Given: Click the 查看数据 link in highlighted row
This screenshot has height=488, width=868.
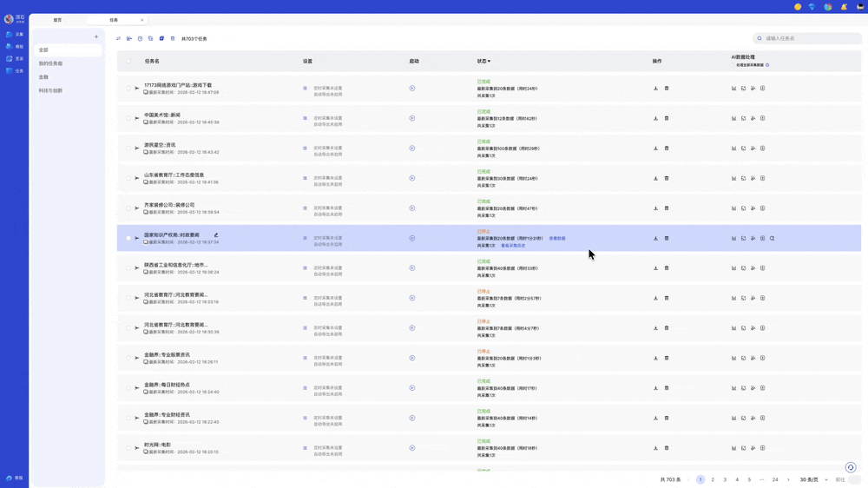Looking at the screenshot, I should click(x=557, y=239).
